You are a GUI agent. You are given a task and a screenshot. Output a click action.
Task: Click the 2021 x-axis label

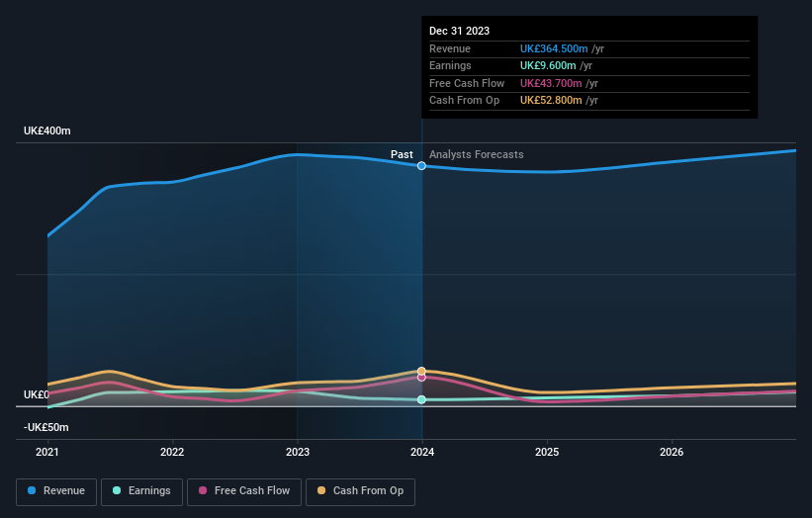pyautogui.click(x=47, y=453)
